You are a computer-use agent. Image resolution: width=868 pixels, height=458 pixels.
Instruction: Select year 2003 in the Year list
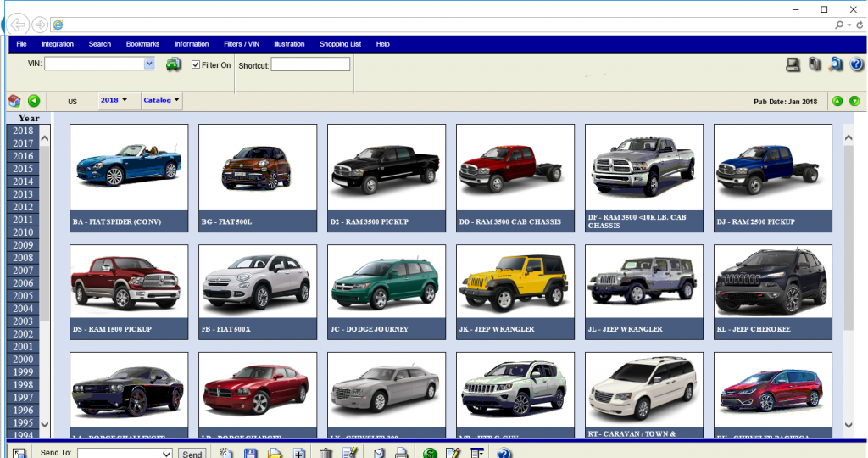point(23,321)
